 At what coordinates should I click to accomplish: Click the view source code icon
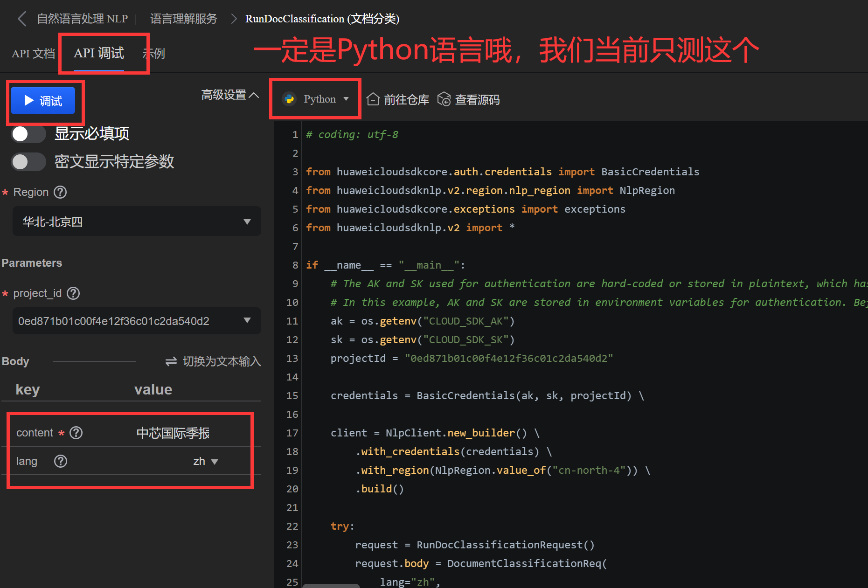point(444,99)
